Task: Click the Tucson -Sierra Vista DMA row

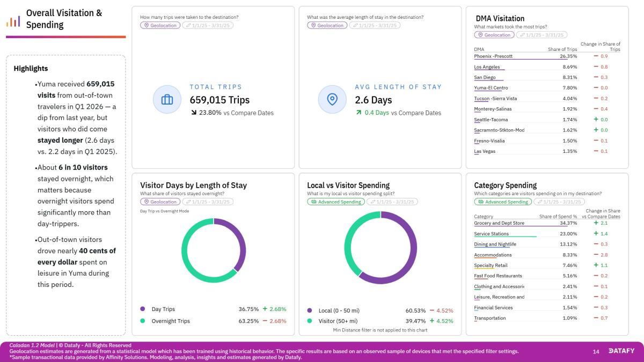Action: (x=547, y=99)
